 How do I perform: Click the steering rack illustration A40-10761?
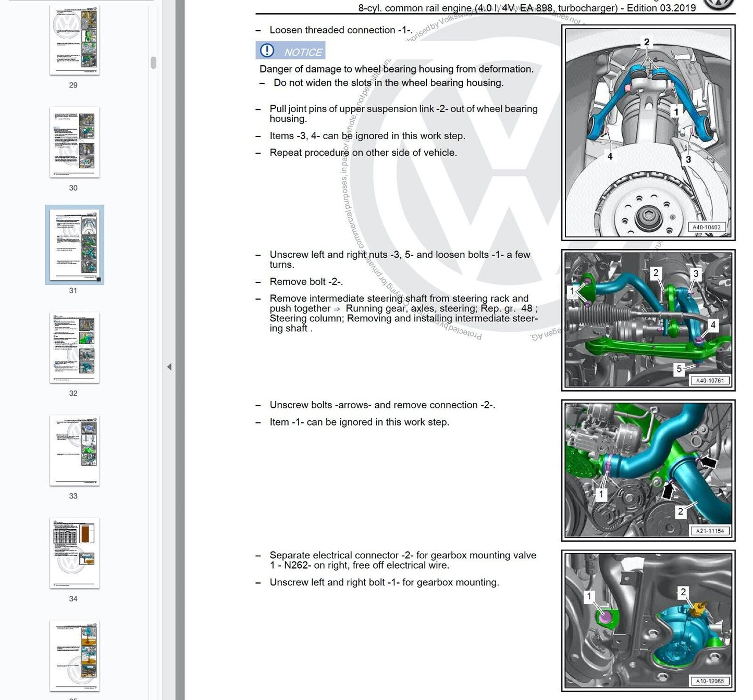click(648, 320)
